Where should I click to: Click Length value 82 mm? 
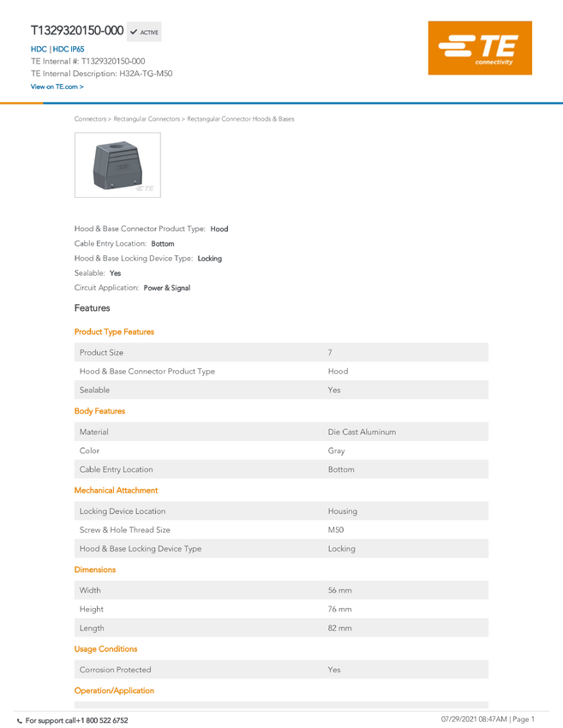339,628
